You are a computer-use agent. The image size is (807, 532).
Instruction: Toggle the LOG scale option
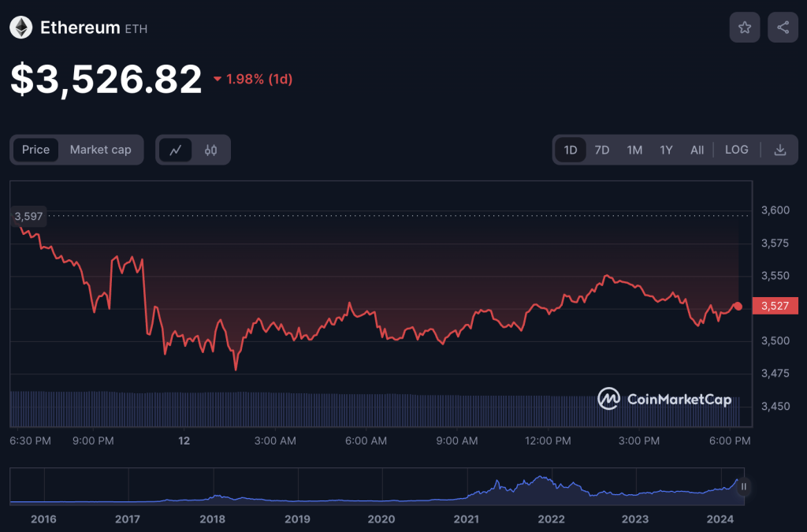(736, 150)
